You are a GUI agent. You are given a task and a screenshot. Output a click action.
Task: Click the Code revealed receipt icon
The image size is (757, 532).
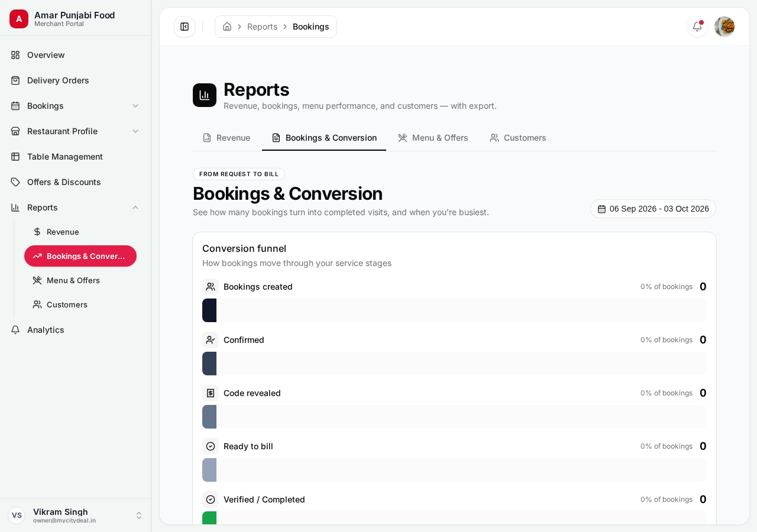click(x=211, y=393)
